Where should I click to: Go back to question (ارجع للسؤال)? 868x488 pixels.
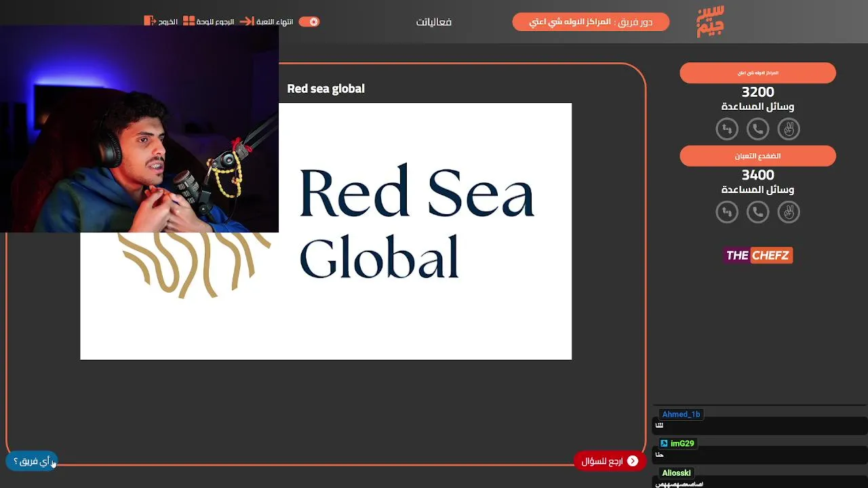tap(609, 461)
